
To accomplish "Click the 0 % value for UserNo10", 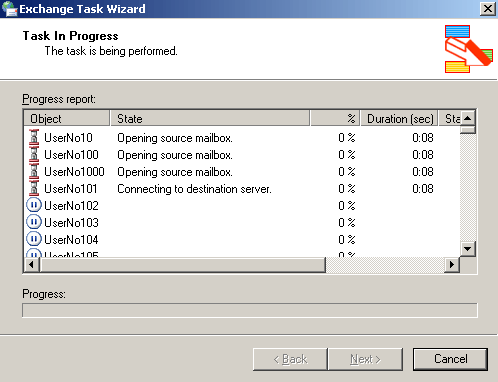I will 347,138.
